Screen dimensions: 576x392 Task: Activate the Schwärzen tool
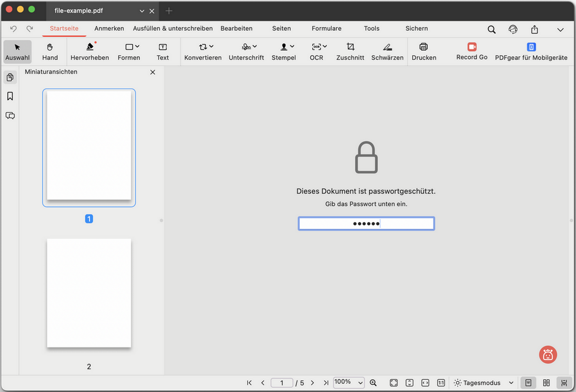point(388,51)
